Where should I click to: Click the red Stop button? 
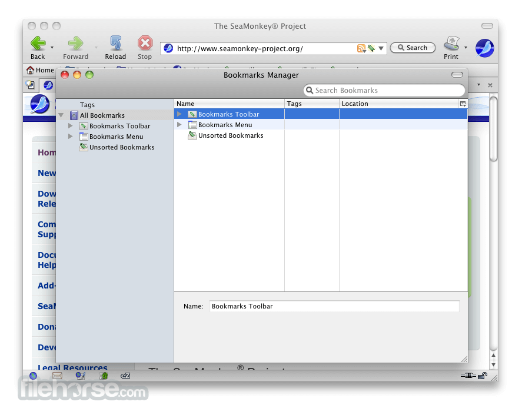[145, 44]
